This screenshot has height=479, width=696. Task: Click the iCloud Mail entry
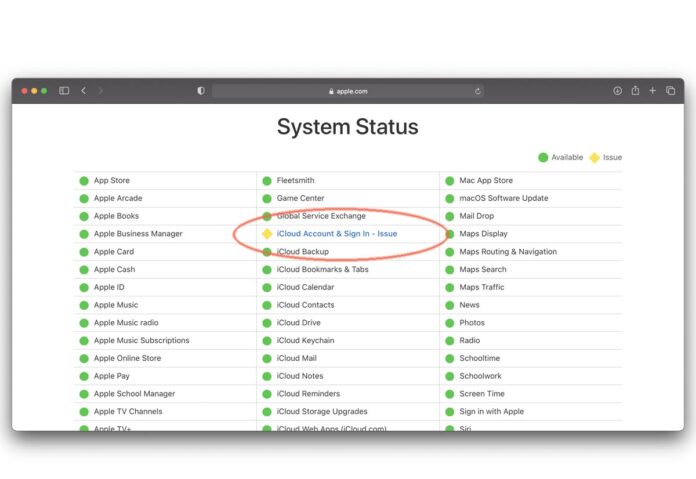click(297, 358)
